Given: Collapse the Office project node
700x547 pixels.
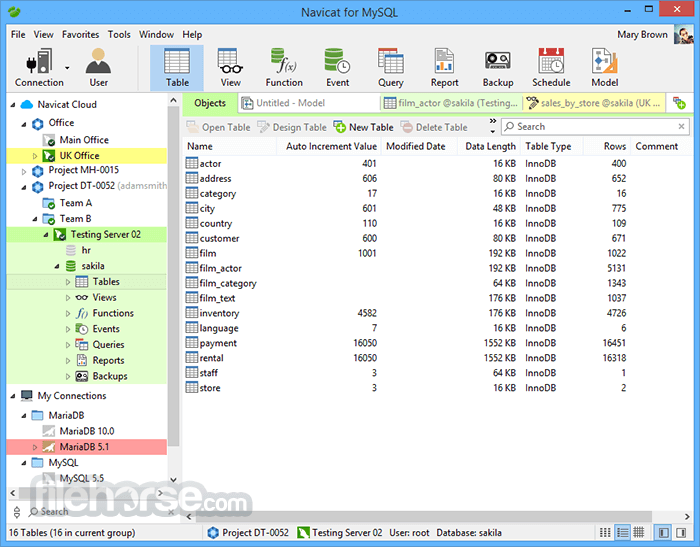Looking at the screenshot, I should (x=24, y=124).
